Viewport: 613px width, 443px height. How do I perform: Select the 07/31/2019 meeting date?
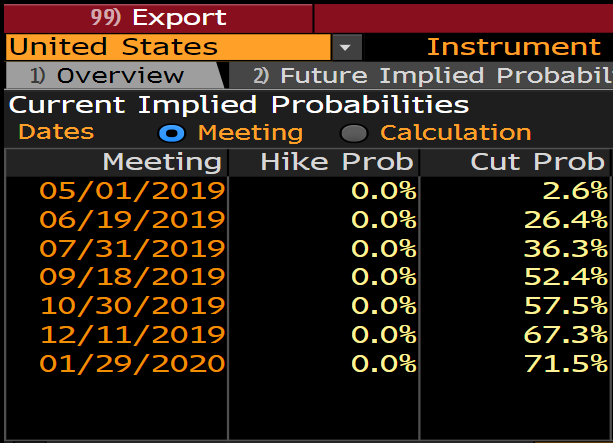(132, 248)
